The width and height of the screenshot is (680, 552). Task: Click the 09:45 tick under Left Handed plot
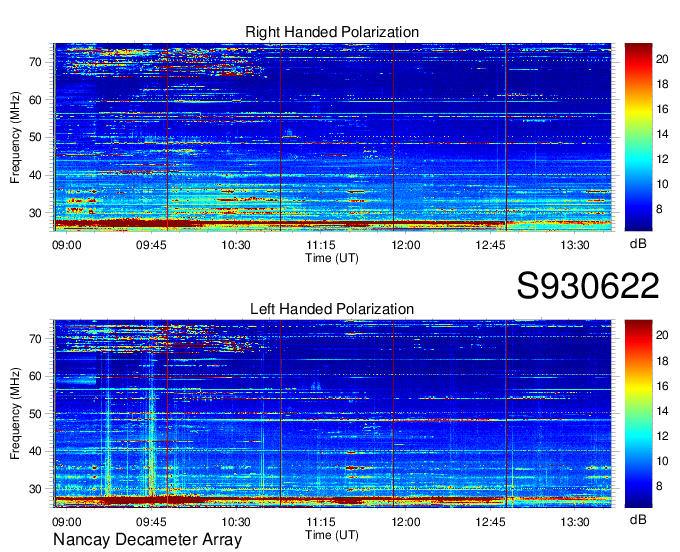point(151,522)
